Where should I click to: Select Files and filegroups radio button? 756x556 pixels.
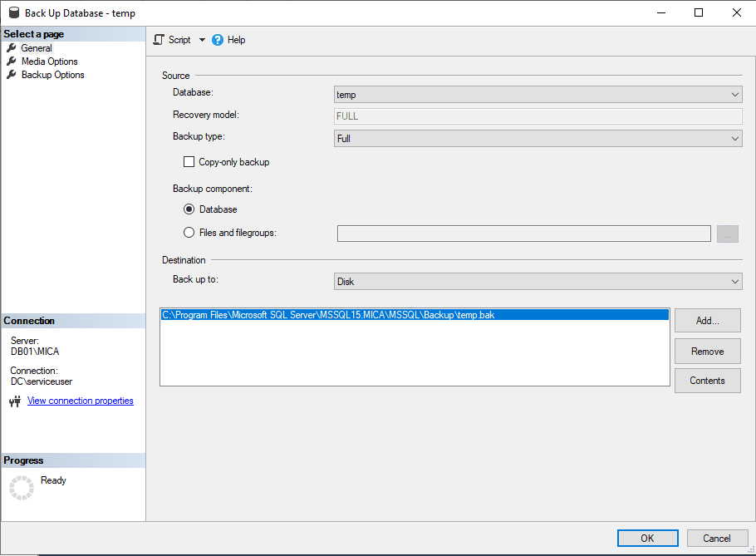click(189, 233)
